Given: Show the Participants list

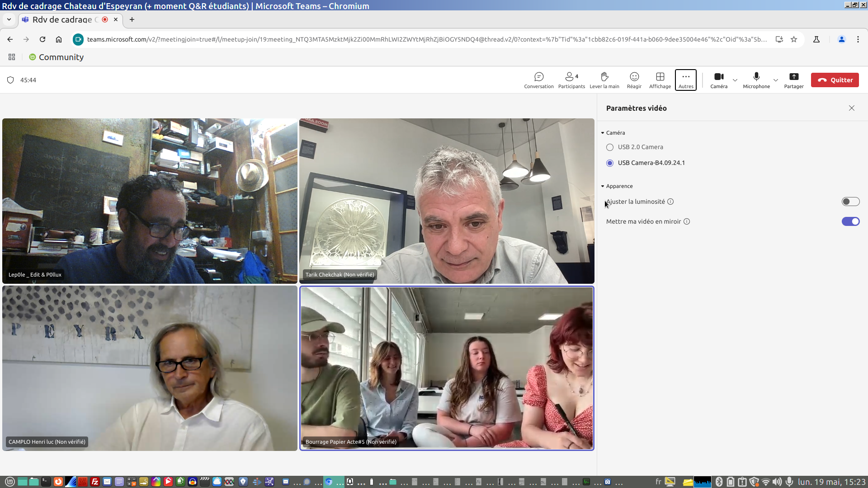Looking at the screenshot, I should tap(571, 80).
